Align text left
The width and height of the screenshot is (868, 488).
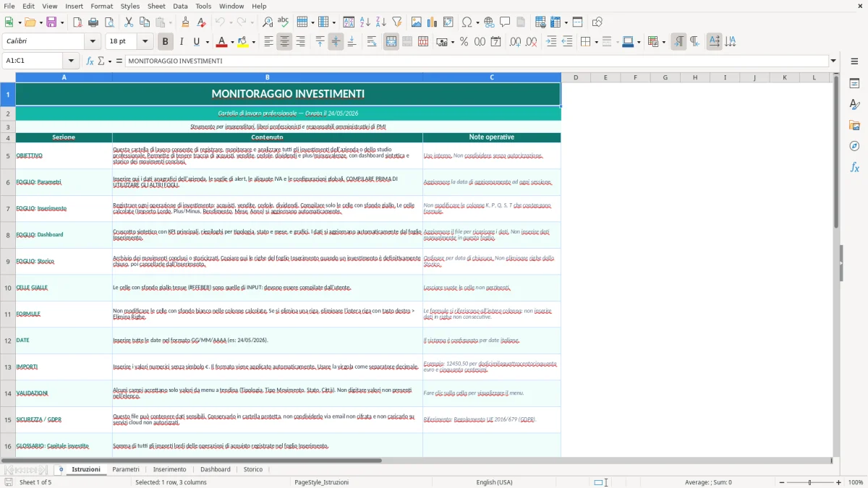[x=269, y=42]
